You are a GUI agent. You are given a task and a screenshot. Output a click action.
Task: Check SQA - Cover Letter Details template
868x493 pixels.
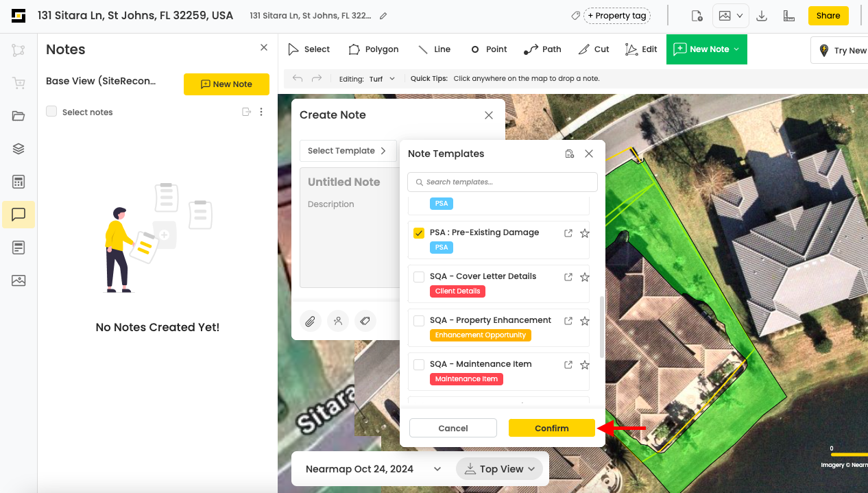click(419, 277)
